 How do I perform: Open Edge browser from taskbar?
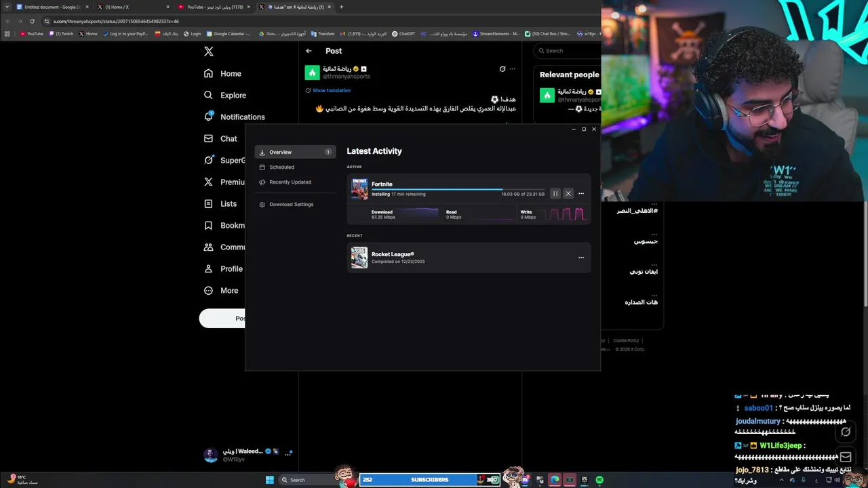(x=555, y=480)
